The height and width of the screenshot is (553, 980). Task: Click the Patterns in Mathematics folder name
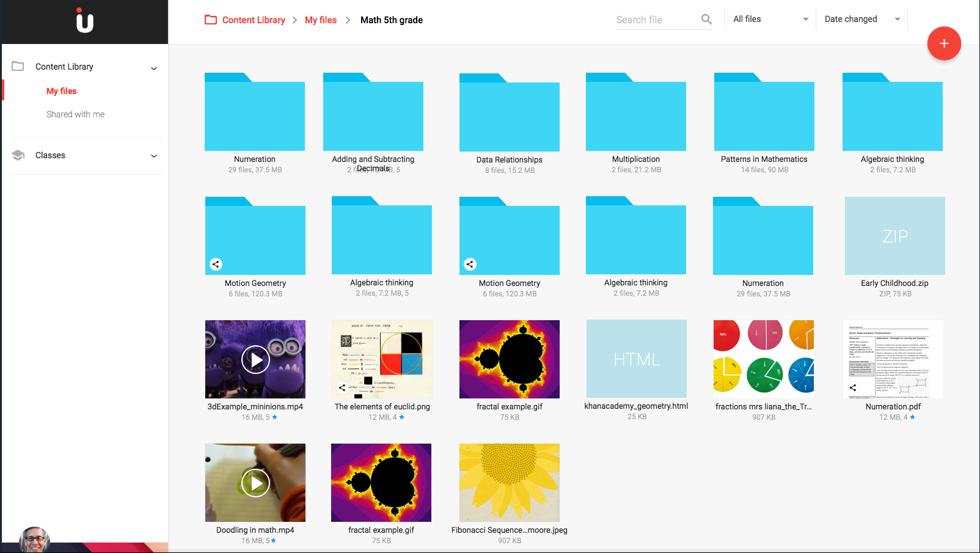pos(764,159)
